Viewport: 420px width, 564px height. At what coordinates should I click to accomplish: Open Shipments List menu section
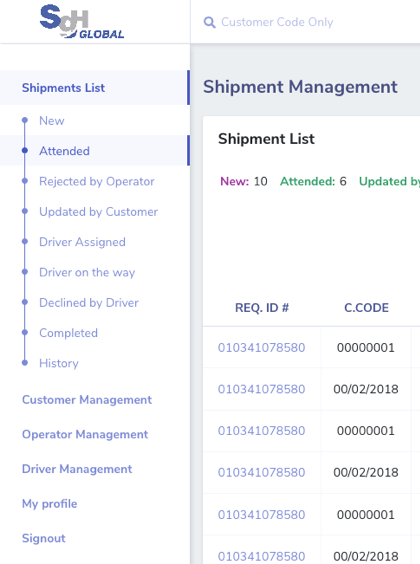point(63,88)
